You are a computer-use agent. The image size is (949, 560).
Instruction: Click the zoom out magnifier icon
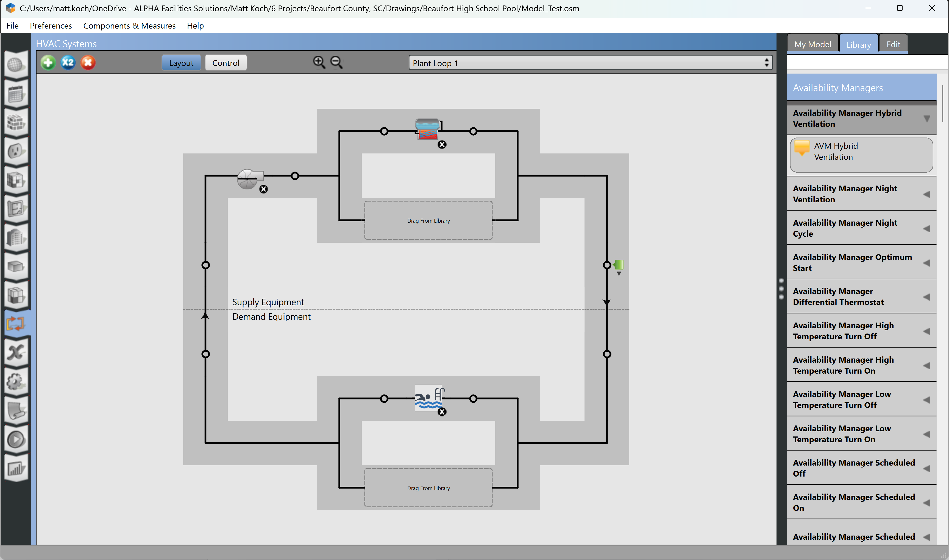[336, 62]
